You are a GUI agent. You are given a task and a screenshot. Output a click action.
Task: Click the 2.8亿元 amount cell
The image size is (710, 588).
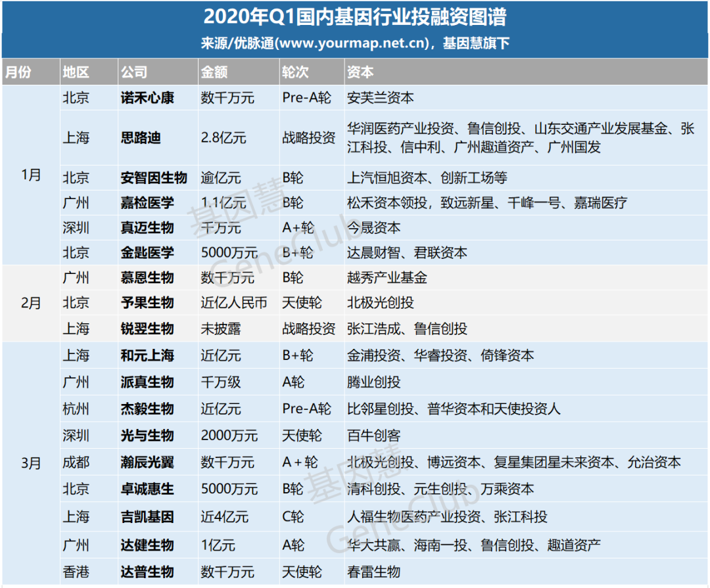pyautogui.click(x=223, y=138)
